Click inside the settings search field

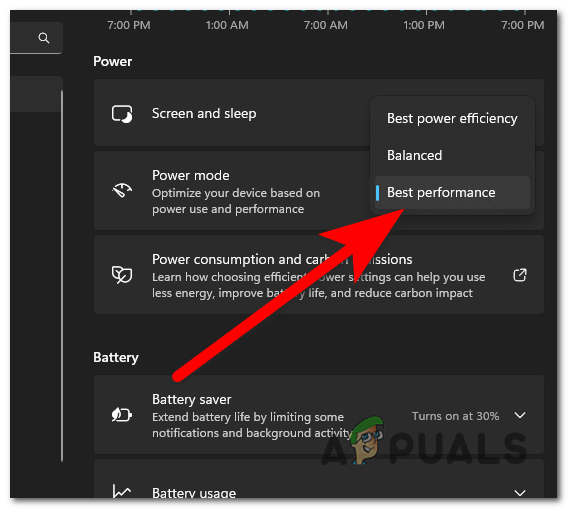click(x=36, y=38)
